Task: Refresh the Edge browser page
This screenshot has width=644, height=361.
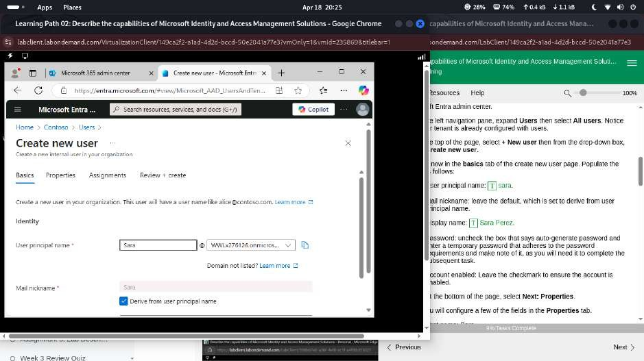Action: 38,90
